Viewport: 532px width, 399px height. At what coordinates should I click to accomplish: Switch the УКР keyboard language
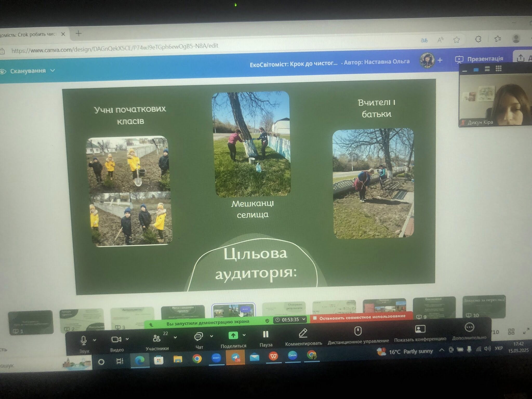(x=499, y=348)
